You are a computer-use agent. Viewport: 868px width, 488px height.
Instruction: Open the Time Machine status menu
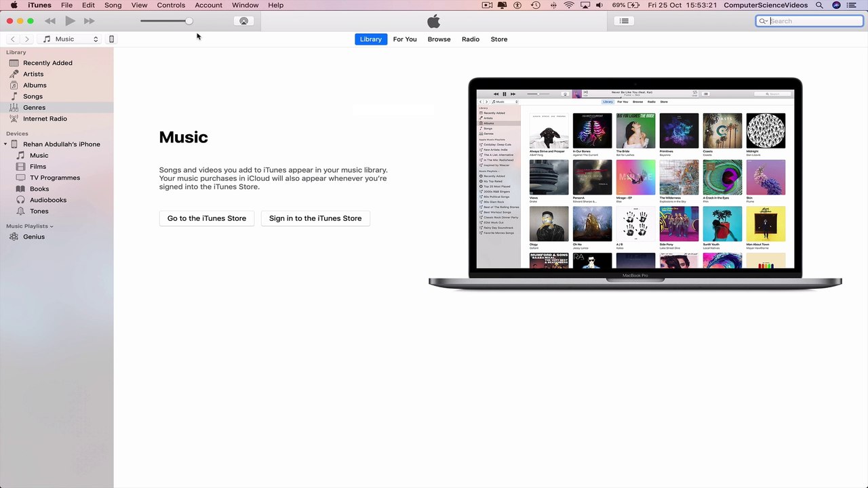click(x=536, y=5)
